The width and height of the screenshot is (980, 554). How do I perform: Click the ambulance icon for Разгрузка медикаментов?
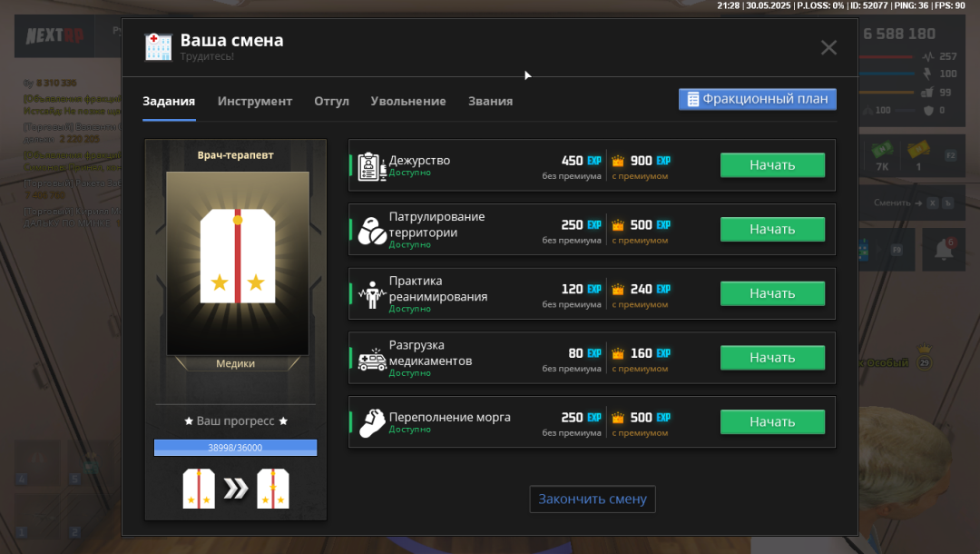[x=372, y=359]
